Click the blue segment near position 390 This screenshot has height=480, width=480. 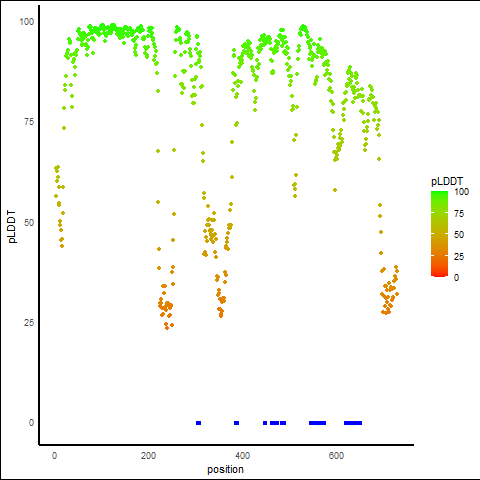point(236,423)
